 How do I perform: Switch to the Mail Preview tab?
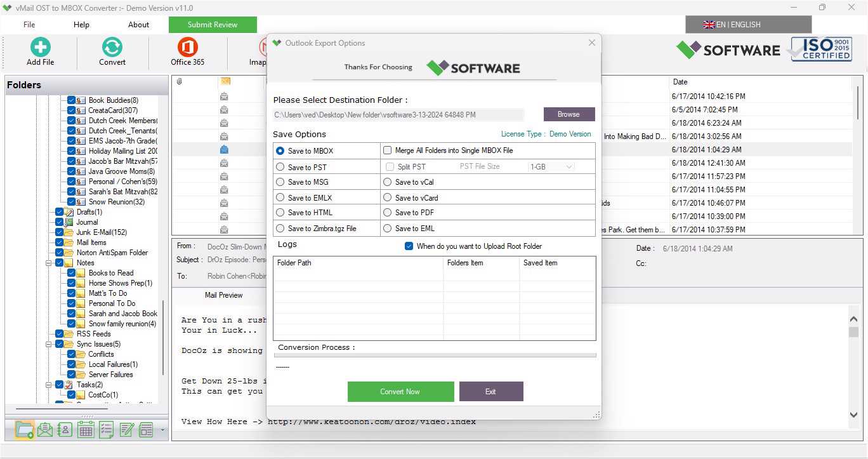[x=223, y=295]
